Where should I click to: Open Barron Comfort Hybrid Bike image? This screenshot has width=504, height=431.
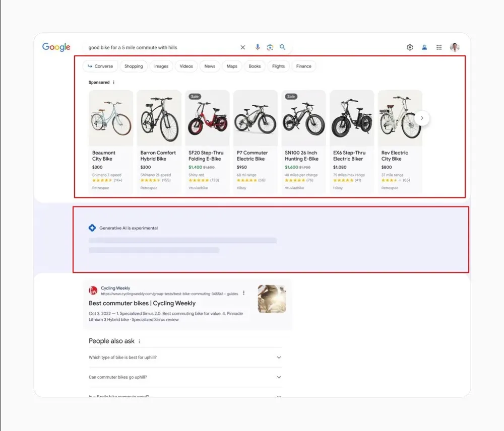pyautogui.click(x=159, y=118)
